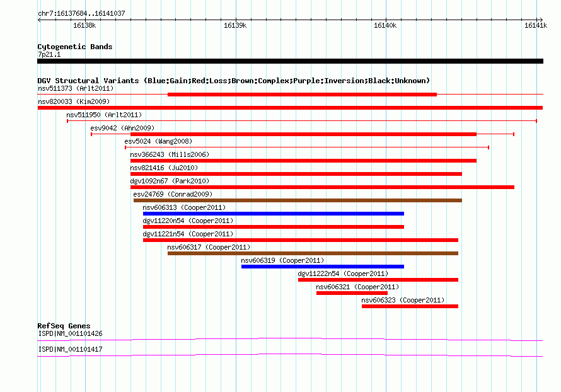Click the red nsv606321 loss bar
Viewport: 561px width, 392px height.
(x=352, y=293)
